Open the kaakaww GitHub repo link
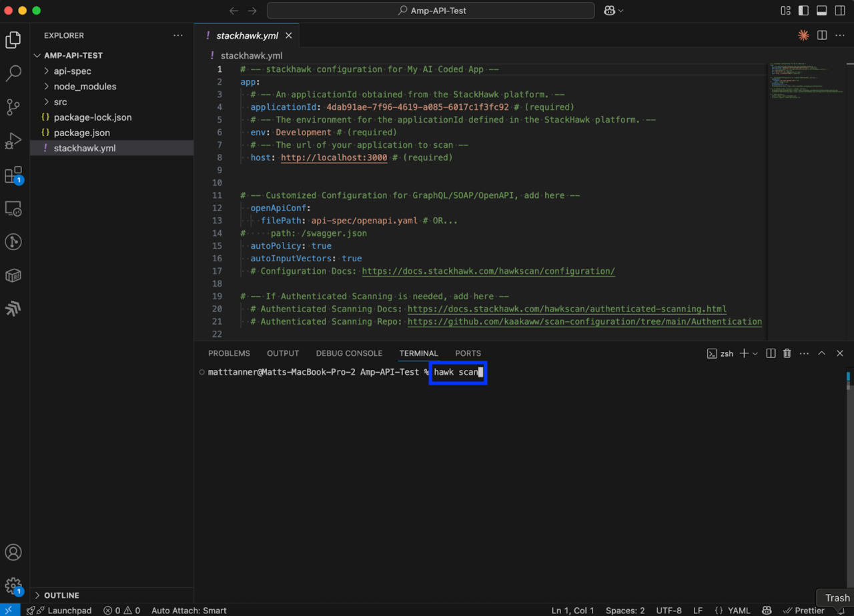 click(x=584, y=321)
